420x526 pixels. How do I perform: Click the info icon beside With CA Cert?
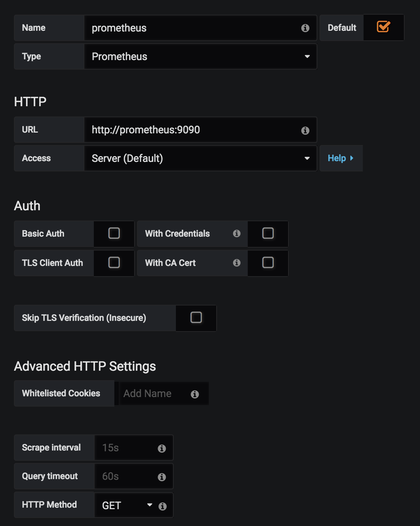pyautogui.click(x=237, y=263)
